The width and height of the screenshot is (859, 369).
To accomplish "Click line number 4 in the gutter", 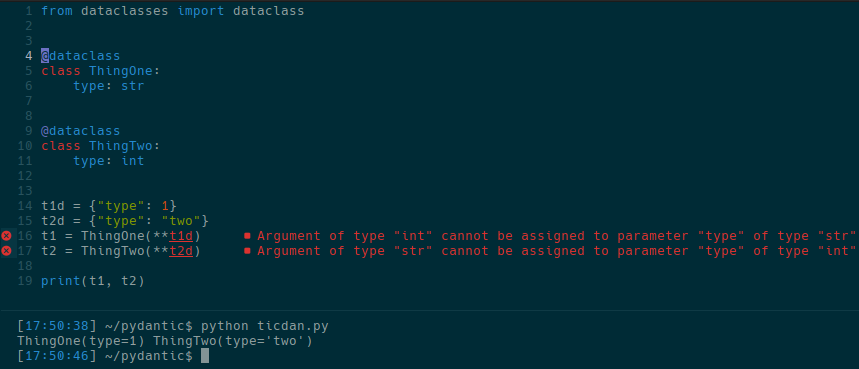I will click(x=28, y=56).
